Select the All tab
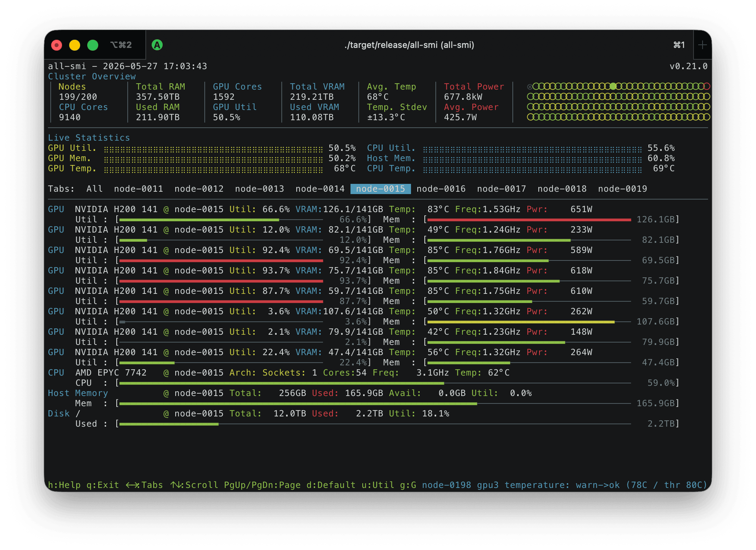Image resolution: width=756 pixels, height=550 pixels. coord(95,189)
